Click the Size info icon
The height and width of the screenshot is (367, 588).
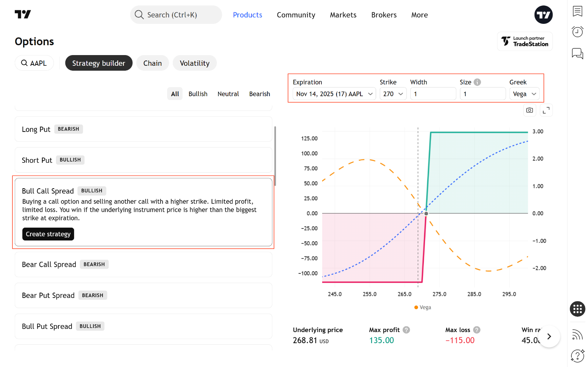[x=477, y=82]
